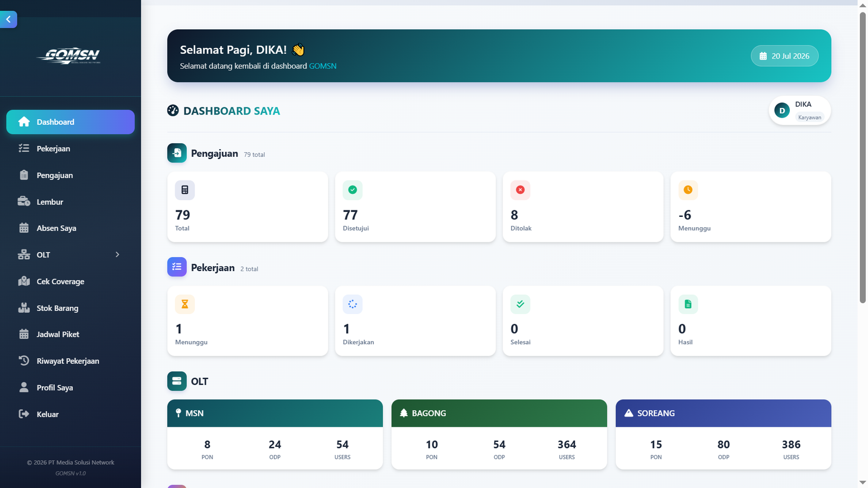Click the orange clock icon on Menunggu pengajuan card

688,190
